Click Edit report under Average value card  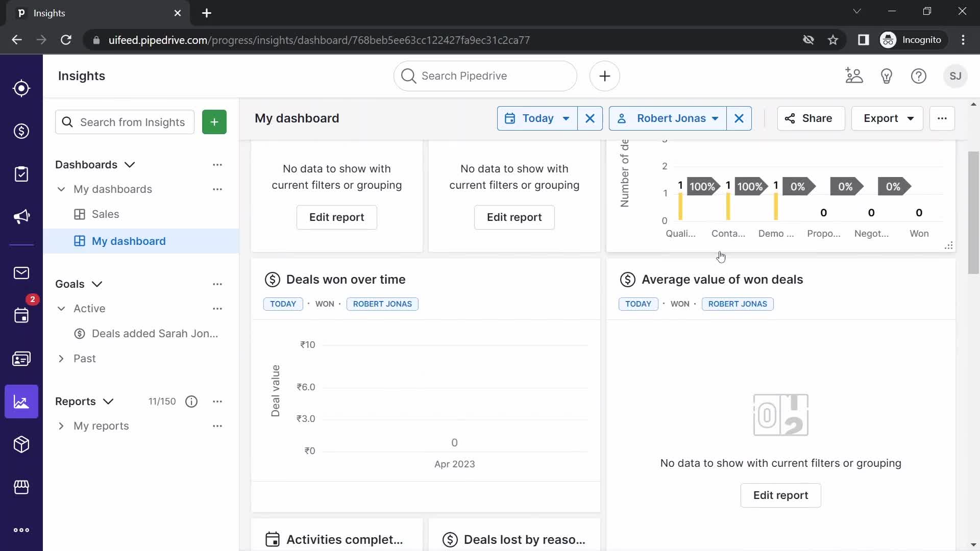click(x=781, y=495)
